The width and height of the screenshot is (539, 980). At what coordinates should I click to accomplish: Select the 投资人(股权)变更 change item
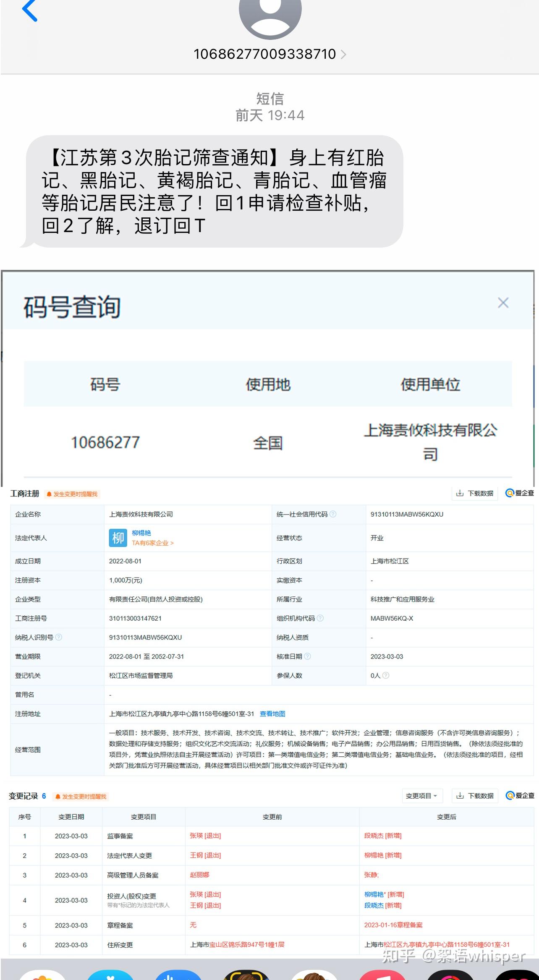point(131,896)
